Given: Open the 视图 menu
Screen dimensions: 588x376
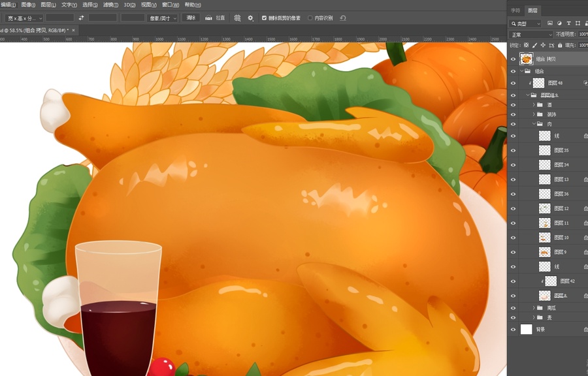Looking at the screenshot, I should (x=148, y=5).
